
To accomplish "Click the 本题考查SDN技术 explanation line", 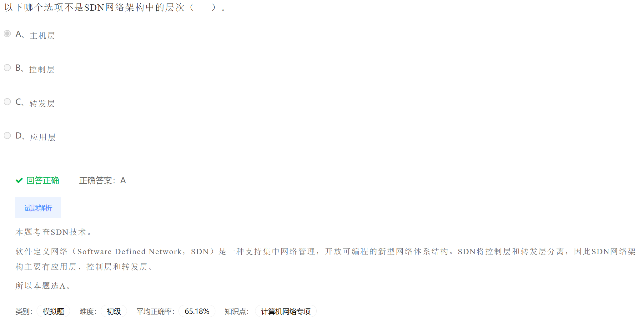I will click(x=53, y=232).
